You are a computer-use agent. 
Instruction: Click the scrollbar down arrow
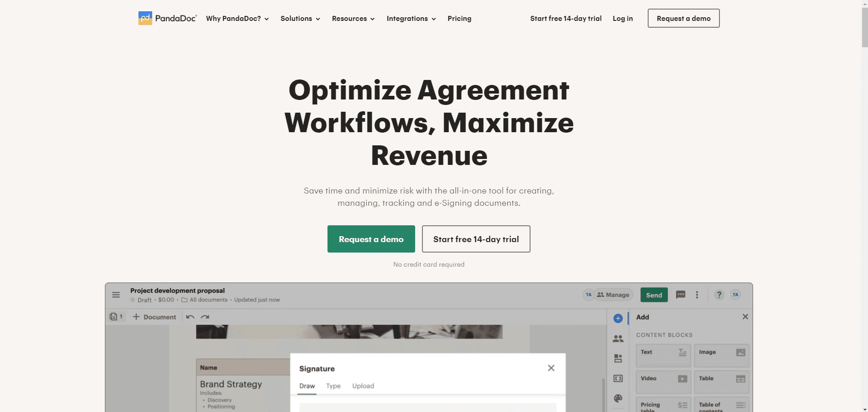[x=865, y=409]
